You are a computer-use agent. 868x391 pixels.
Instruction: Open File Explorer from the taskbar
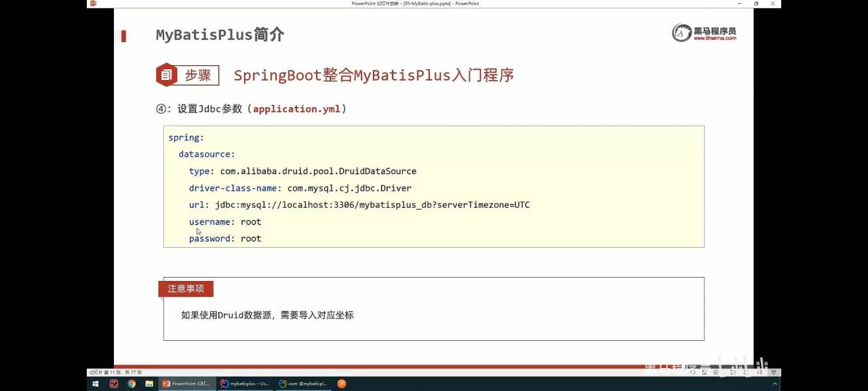[149, 384]
